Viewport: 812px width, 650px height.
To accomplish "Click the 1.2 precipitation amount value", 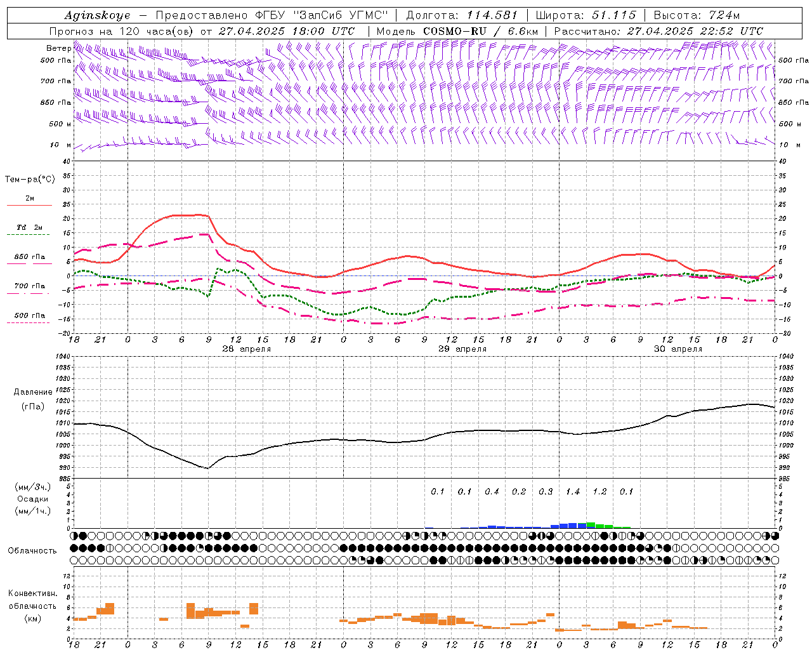I will point(599,492).
